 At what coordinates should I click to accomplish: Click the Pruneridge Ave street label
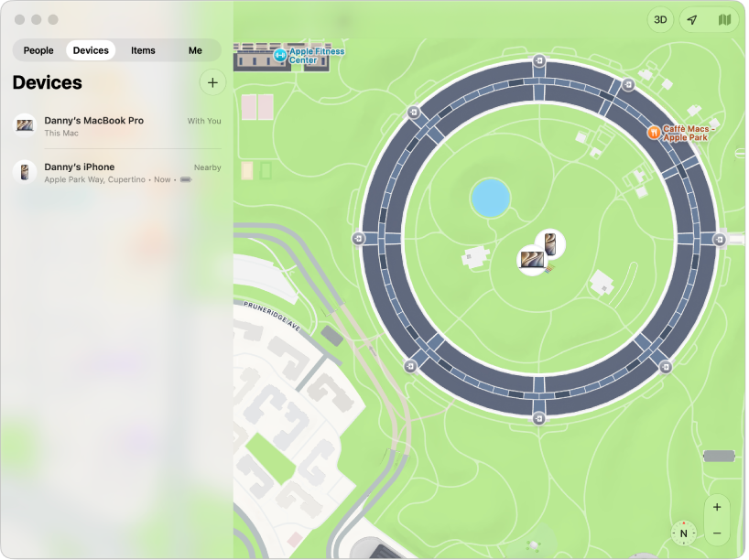pos(272,316)
